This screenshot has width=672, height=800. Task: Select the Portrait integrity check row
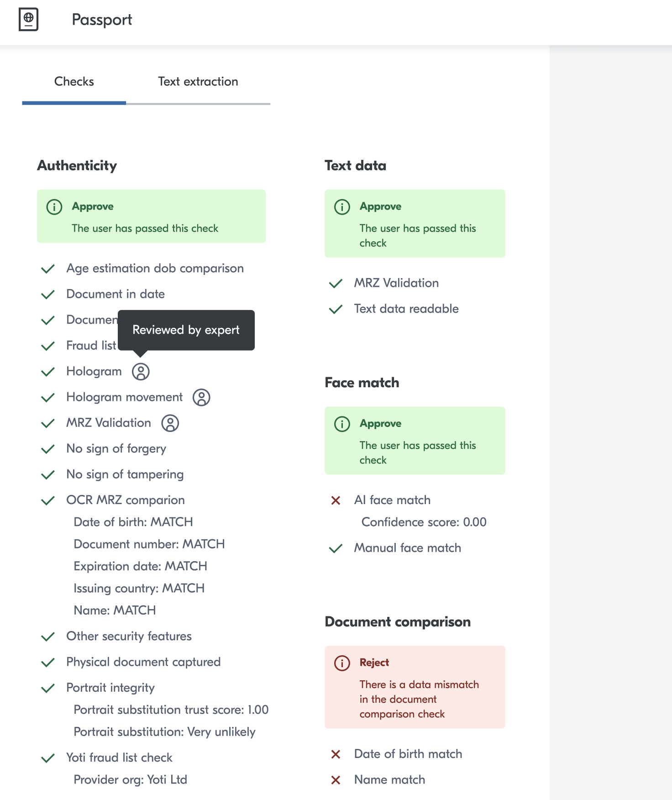tap(110, 688)
